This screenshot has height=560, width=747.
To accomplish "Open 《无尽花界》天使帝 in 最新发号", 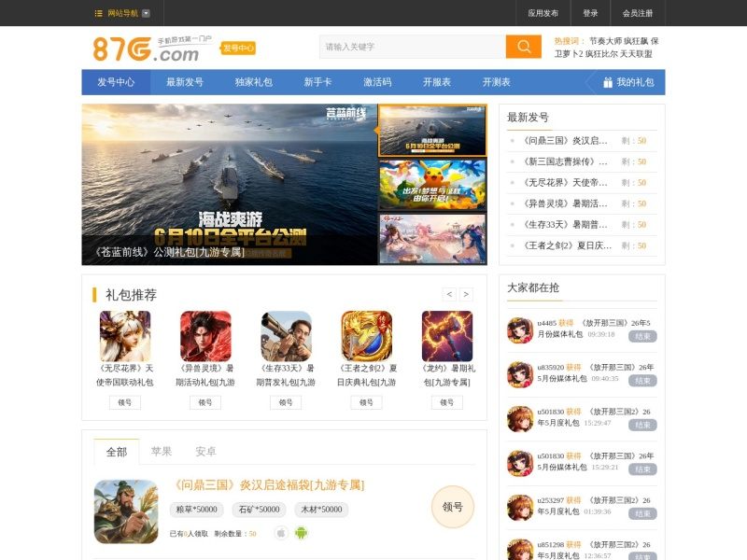I will (565, 182).
